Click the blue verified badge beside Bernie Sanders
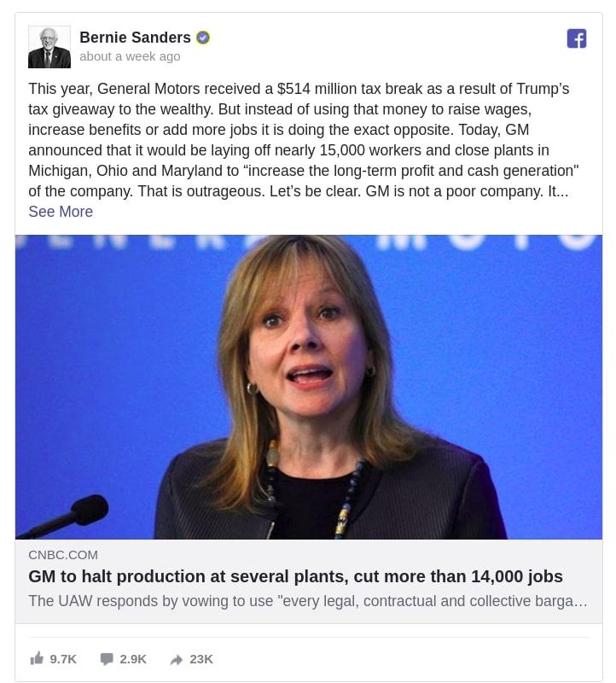The image size is (616, 683). point(203,38)
